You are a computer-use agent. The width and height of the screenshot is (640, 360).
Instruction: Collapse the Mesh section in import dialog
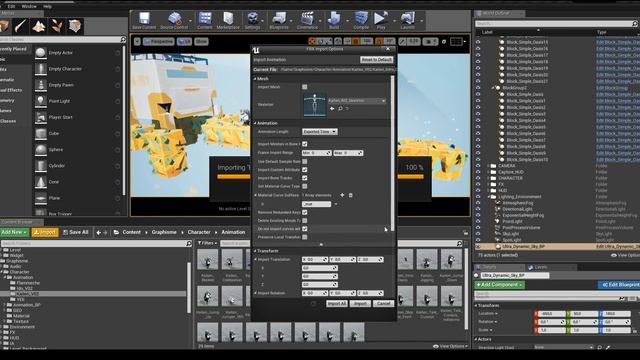coord(256,78)
